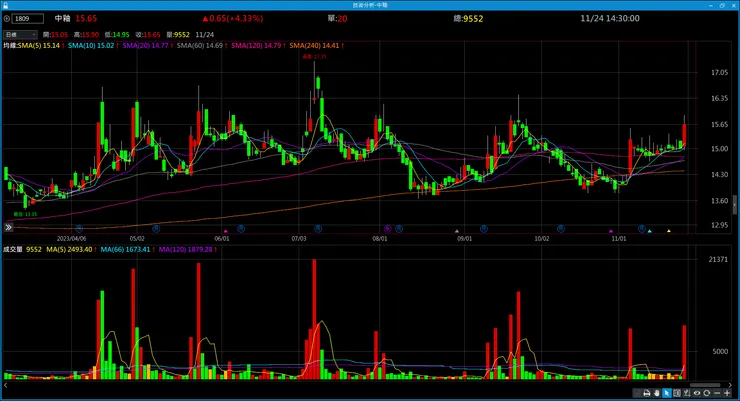Image resolution: width=740 pixels, height=401 pixels.
Task: Select the hand pan tool
Action: click(x=656, y=393)
